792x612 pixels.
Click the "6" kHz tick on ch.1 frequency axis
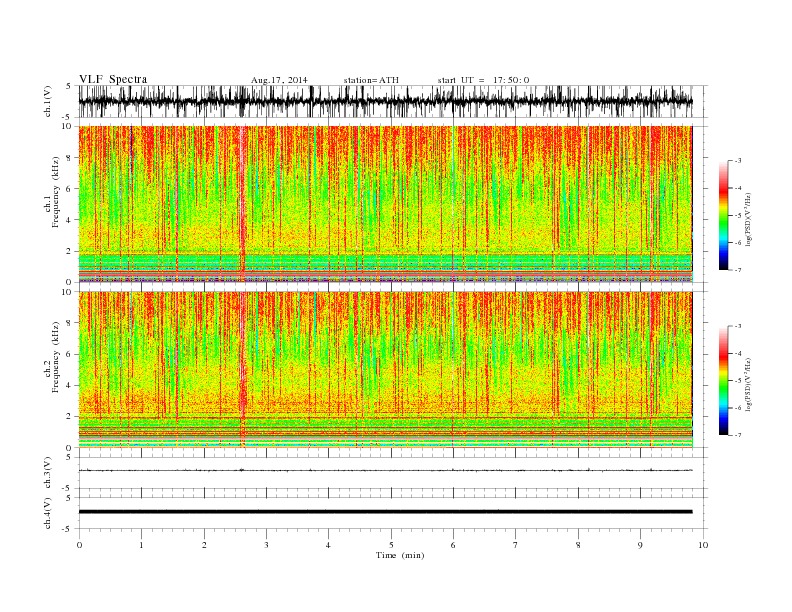[70, 189]
